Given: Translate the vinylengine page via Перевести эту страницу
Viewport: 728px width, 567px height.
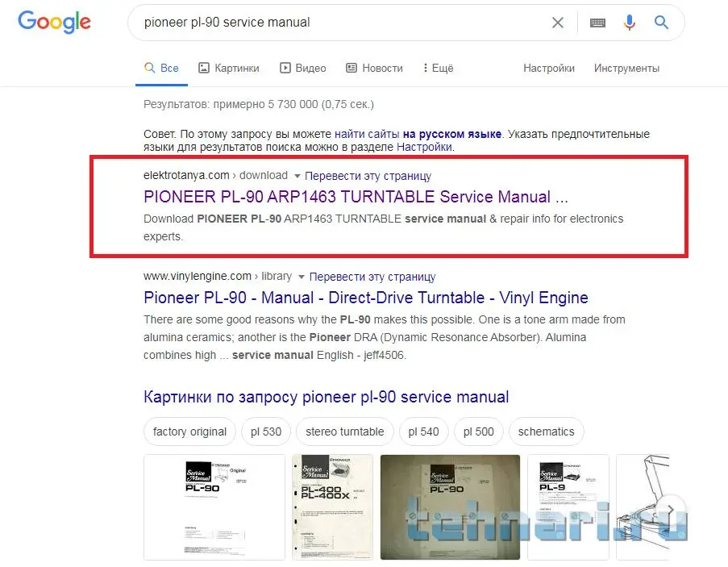Looking at the screenshot, I should [372, 277].
